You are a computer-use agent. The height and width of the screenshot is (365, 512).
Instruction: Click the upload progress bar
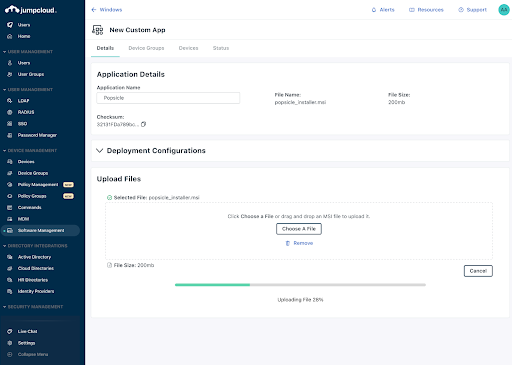(x=300, y=285)
